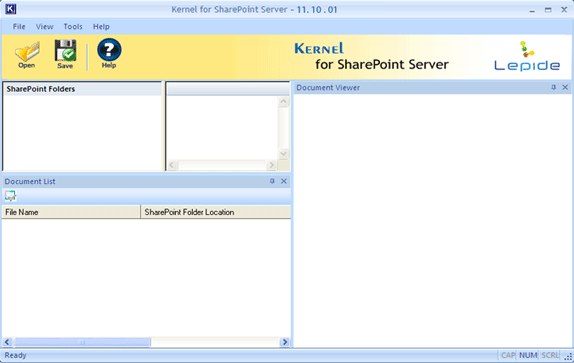Image resolution: width=574 pixels, height=363 pixels.
Task: Open the View menu
Action: click(44, 26)
